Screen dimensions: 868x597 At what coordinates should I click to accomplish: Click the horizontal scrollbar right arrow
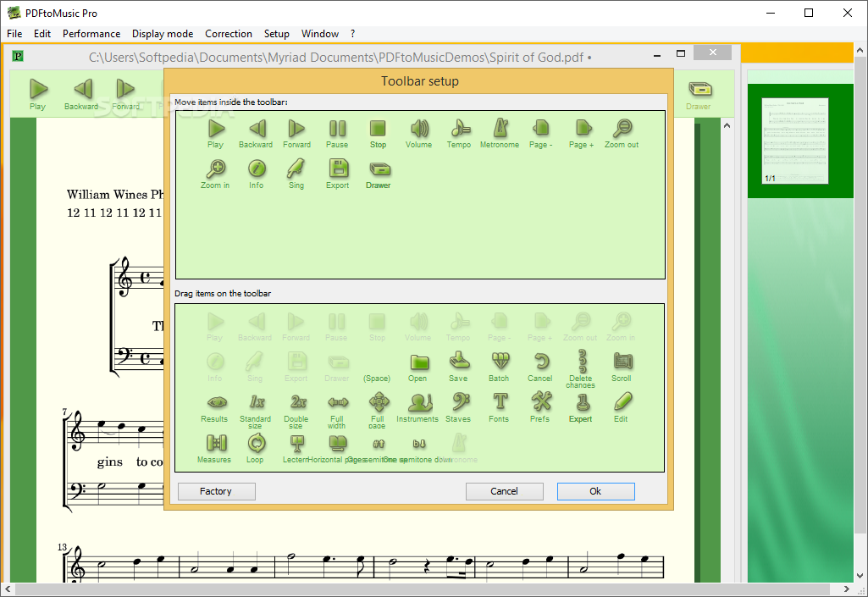pos(847,589)
